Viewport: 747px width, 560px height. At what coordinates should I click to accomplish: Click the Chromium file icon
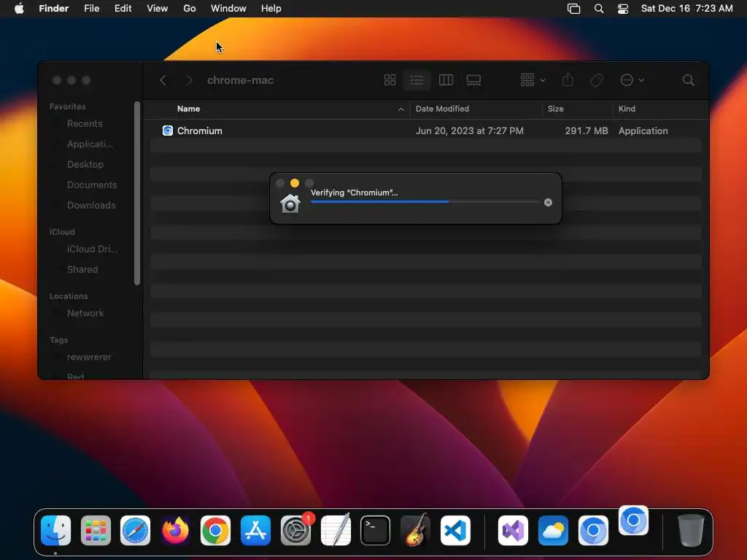[168, 131]
